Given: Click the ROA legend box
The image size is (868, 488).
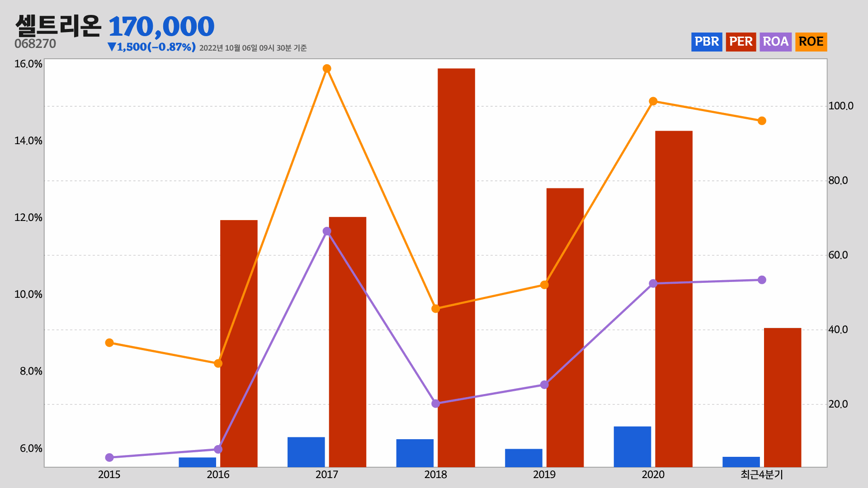Looking at the screenshot, I should [x=776, y=42].
